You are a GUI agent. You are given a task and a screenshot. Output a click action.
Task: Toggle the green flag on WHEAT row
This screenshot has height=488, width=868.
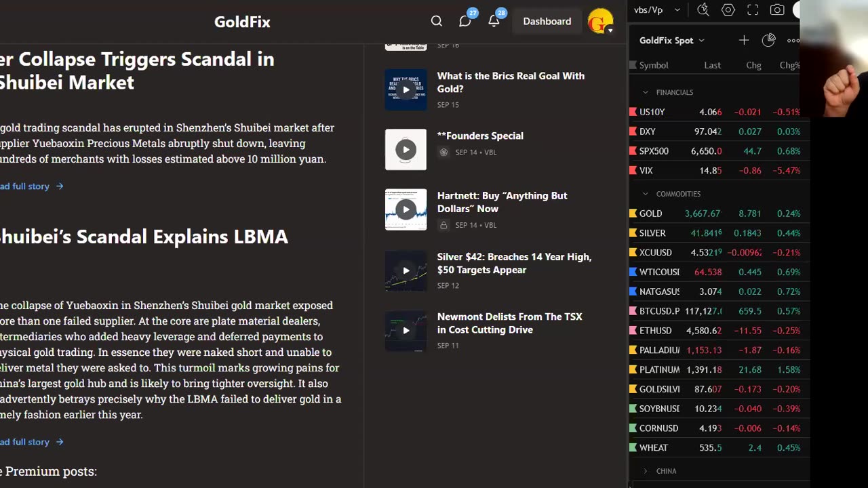pos(633,448)
